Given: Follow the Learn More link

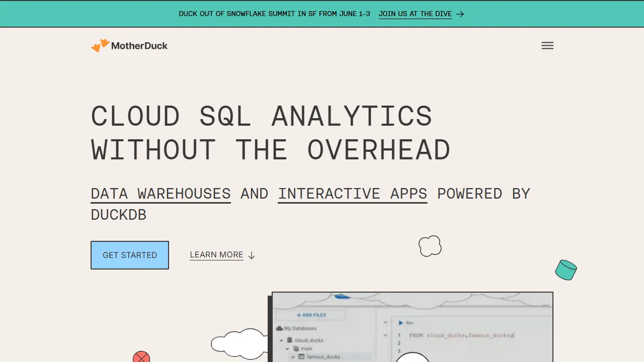Looking at the screenshot, I should (x=216, y=255).
